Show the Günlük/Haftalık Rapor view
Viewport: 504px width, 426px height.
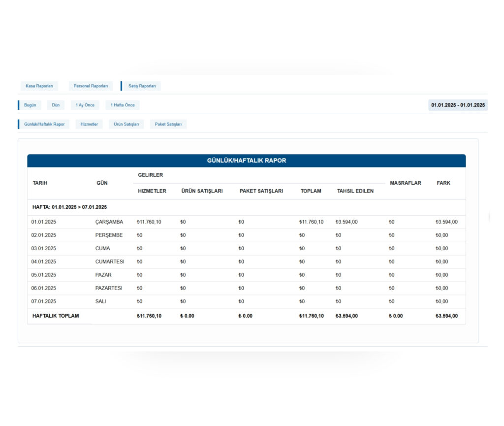coord(44,124)
